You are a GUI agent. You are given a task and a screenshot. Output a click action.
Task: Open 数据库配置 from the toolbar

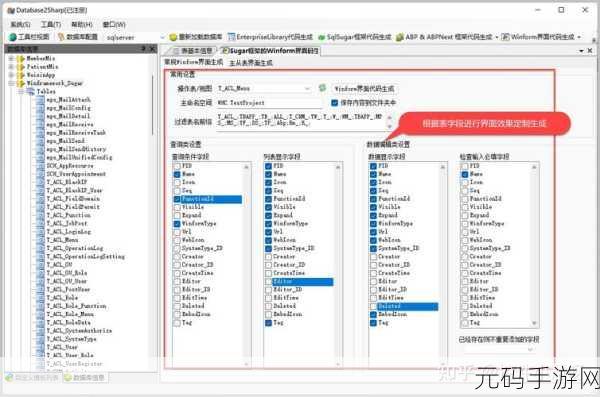(78, 37)
